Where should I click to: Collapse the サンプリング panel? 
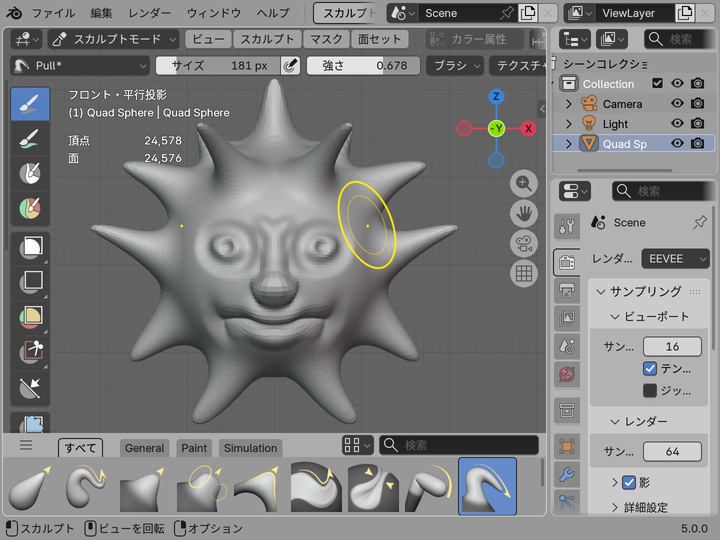pos(601,292)
